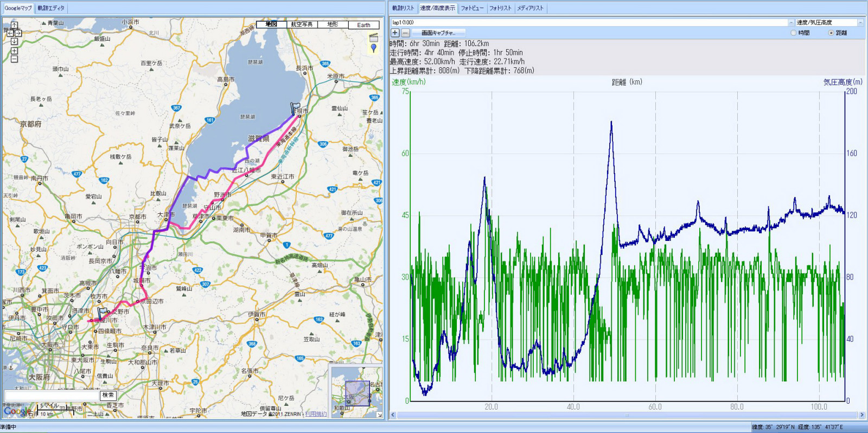Click the finish flag at Hikone
Viewport: 868px width, 433px height.
295,108
